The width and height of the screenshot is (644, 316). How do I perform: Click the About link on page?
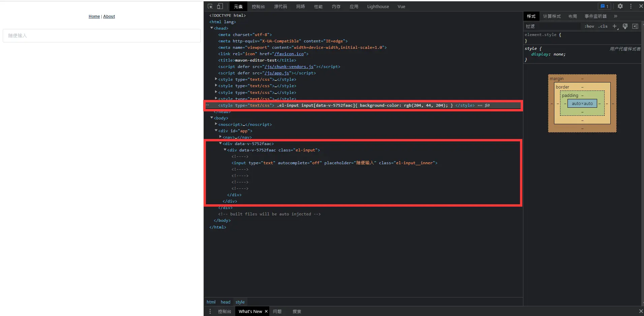(x=109, y=16)
